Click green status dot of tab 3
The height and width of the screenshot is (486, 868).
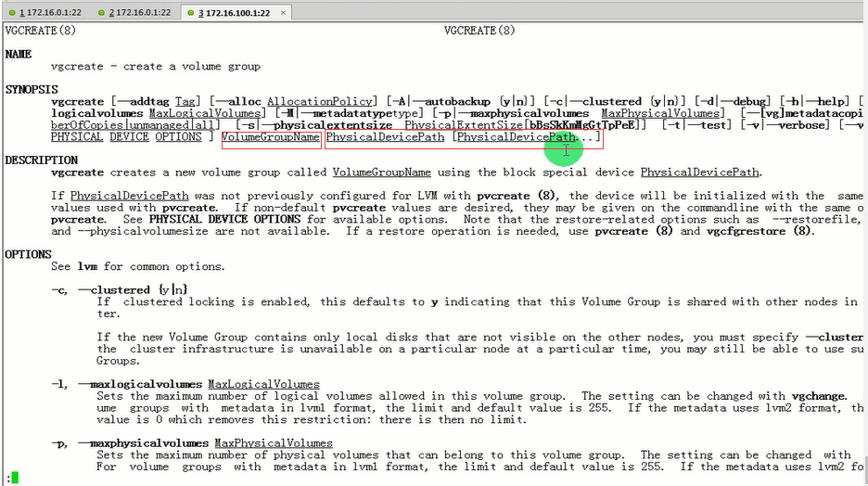point(191,13)
